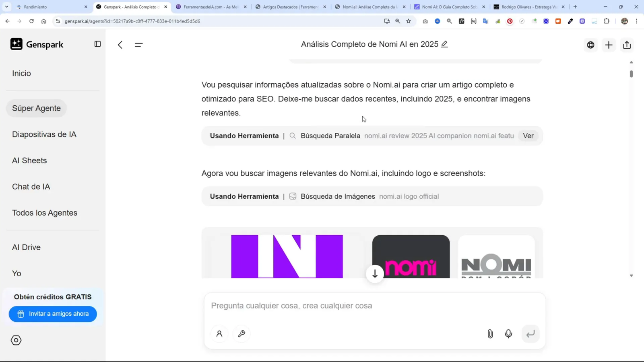
Task: Send the message with the enter arrow icon
Action: tap(530, 334)
